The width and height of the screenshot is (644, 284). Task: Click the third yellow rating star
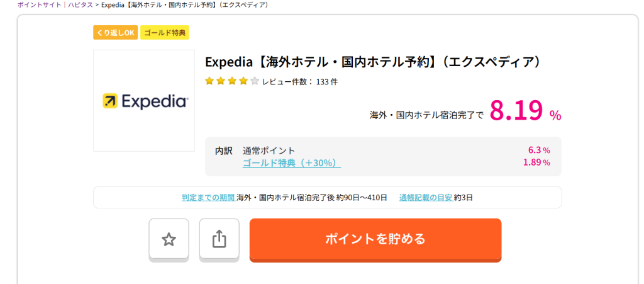coord(232,81)
